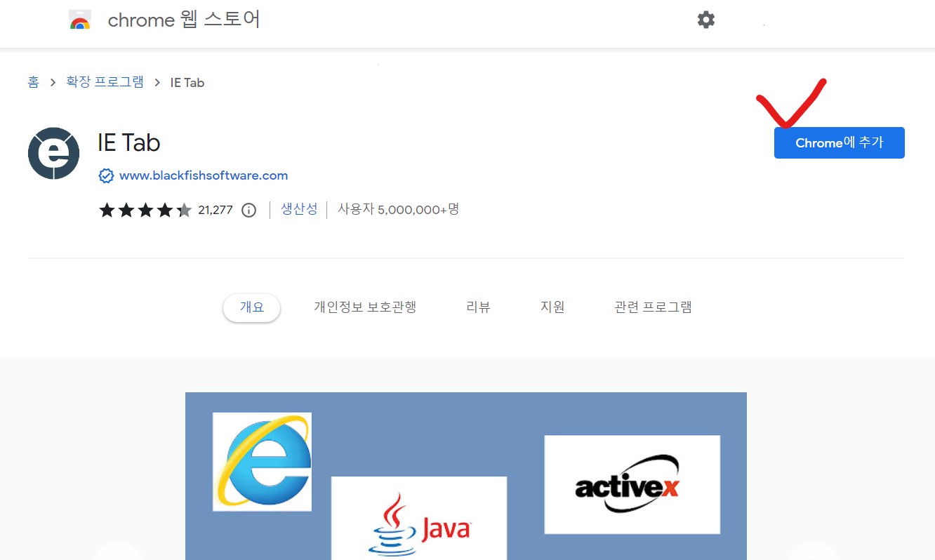
Task: Click the ActiveX logo image
Action: pyautogui.click(x=632, y=484)
